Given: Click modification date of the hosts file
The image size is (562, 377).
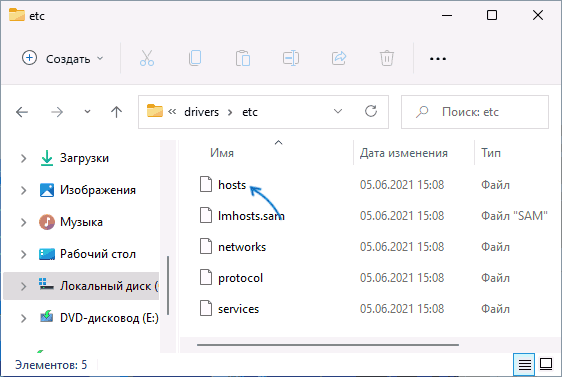Looking at the screenshot, I should pos(402,185).
